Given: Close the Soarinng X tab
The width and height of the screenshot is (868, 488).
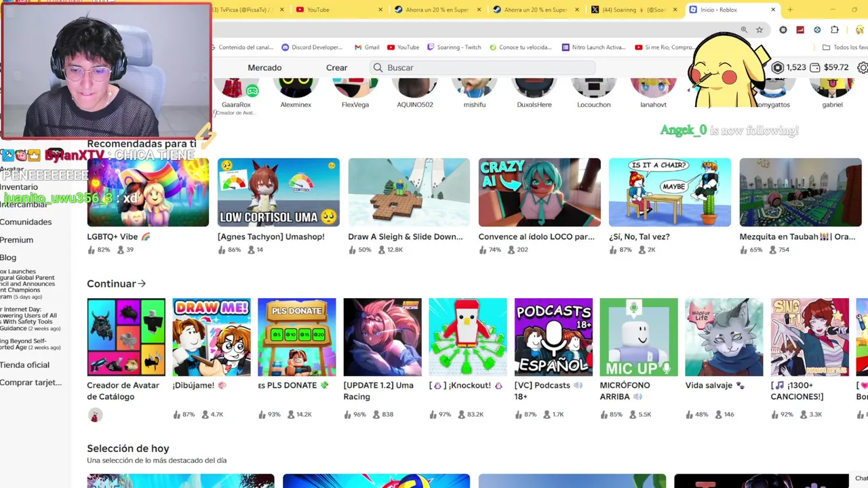Looking at the screenshot, I should 675,9.
